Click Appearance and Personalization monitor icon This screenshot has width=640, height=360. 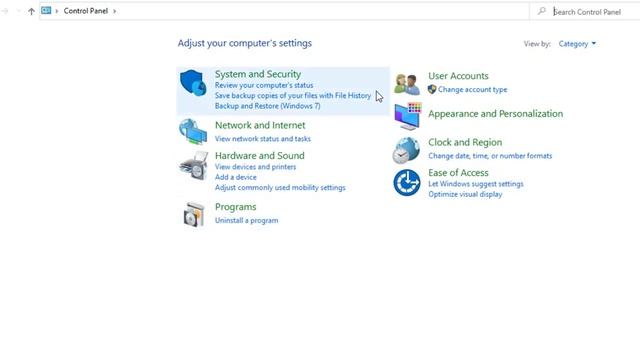(407, 116)
